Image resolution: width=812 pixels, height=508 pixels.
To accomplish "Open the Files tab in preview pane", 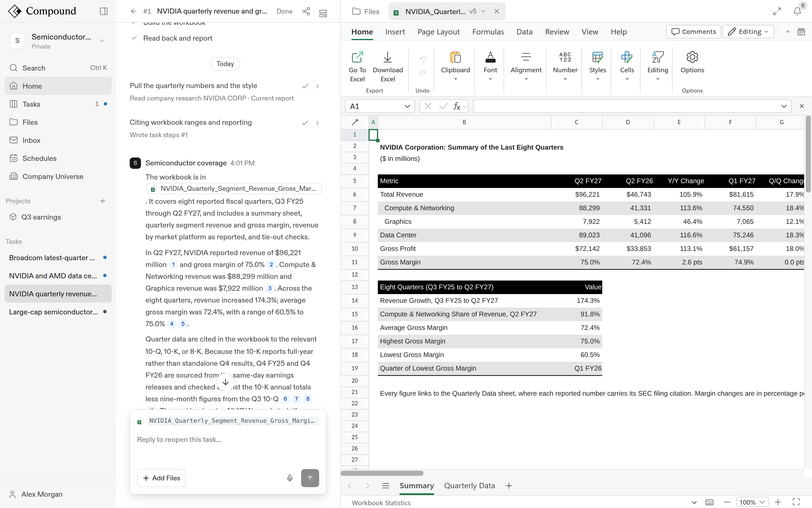I will click(366, 11).
